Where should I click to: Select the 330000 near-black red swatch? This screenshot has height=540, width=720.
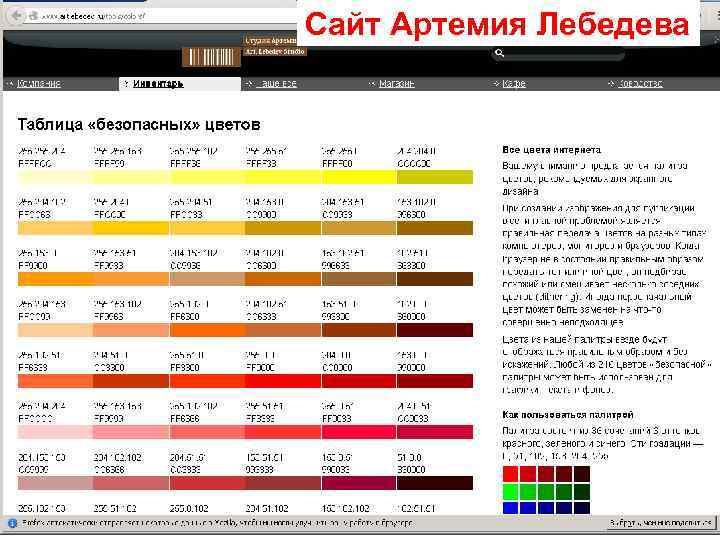point(435,483)
